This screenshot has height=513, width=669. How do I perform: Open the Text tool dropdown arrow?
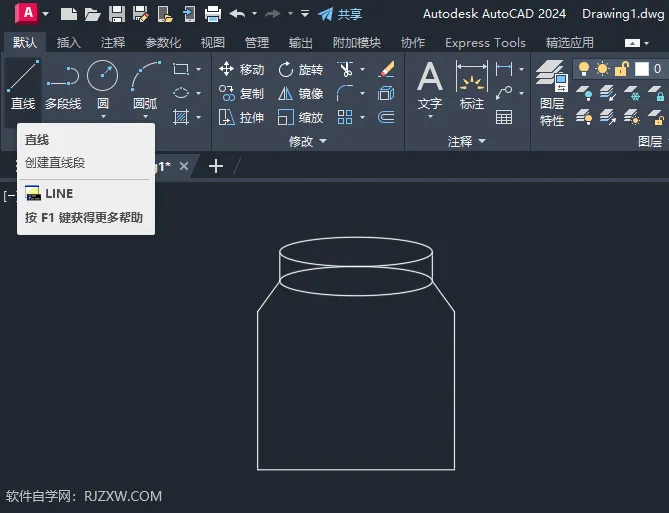[x=430, y=117]
